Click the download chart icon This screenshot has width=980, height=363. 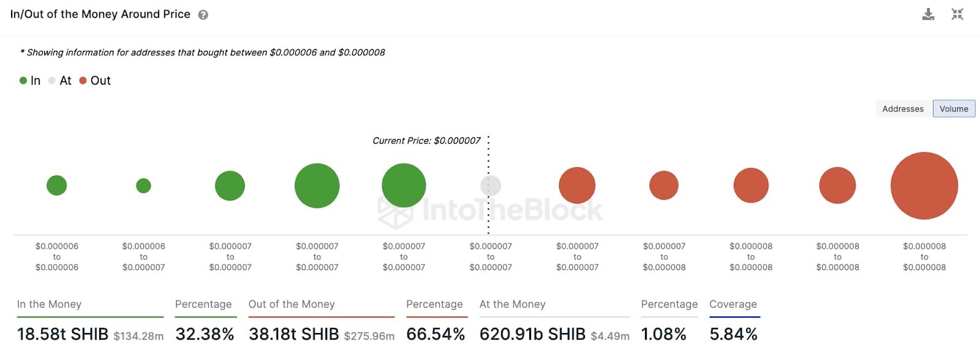(929, 14)
